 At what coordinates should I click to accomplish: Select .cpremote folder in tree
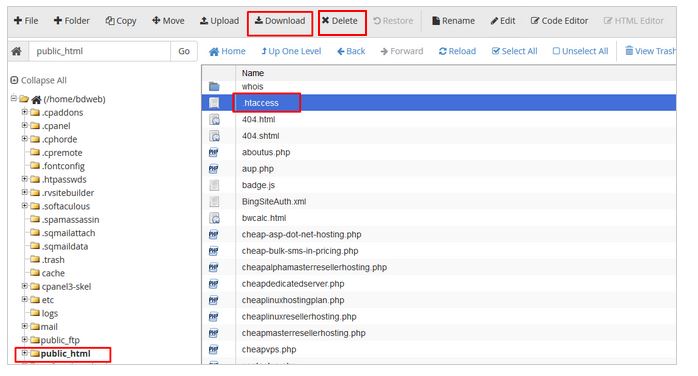62,153
